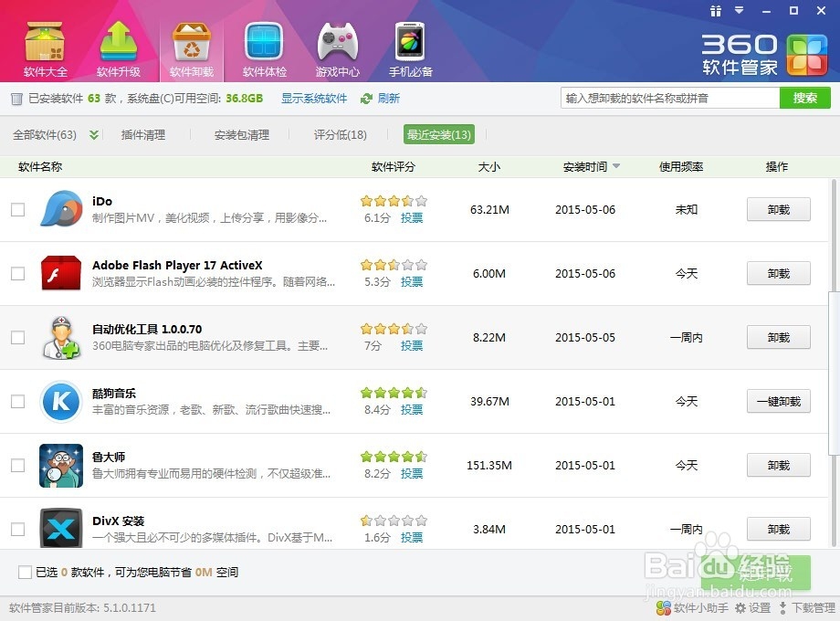
Task: Click the DivX application icon
Action: coord(61,528)
